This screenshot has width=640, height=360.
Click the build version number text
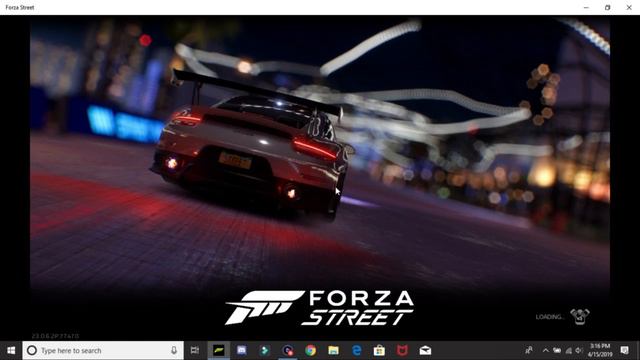pyautogui.click(x=56, y=336)
